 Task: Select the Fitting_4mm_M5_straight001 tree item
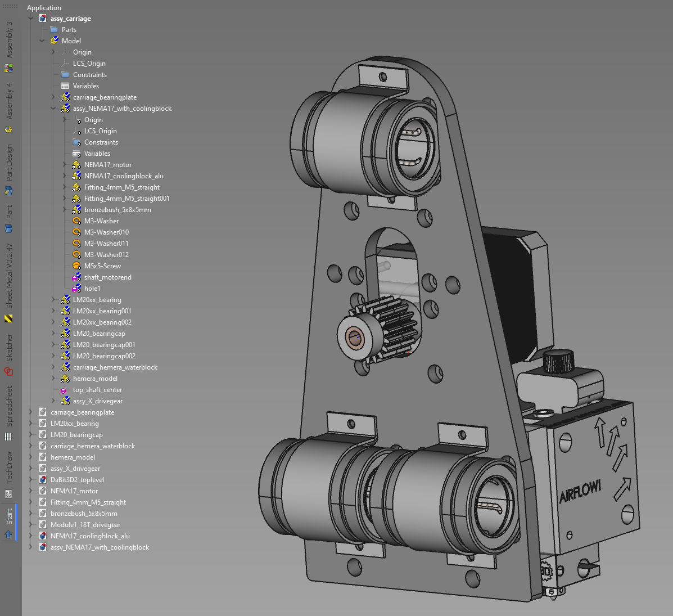click(127, 199)
